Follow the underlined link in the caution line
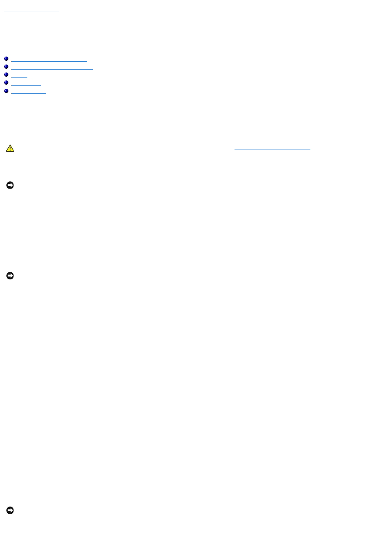The width and height of the screenshot is (392, 543). click(x=272, y=148)
